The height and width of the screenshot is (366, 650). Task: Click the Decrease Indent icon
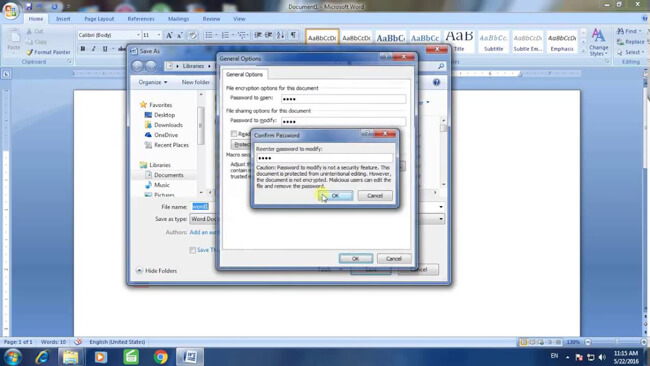point(258,35)
